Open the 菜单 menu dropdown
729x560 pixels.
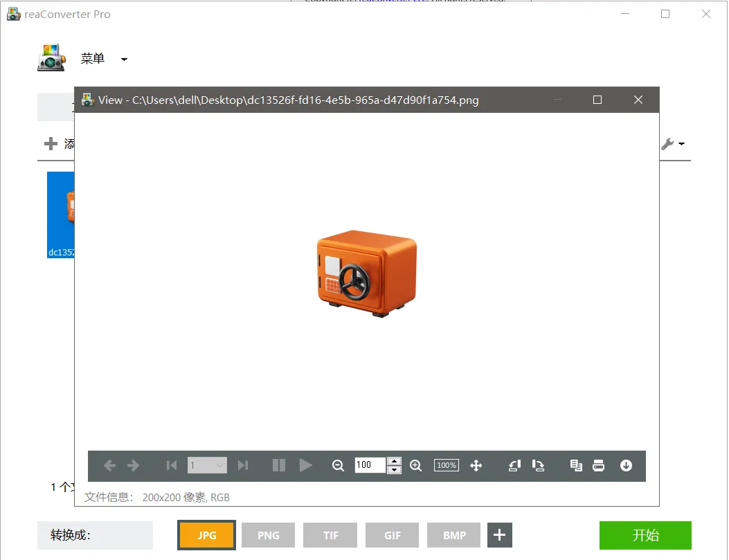click(x=104, y=59)
